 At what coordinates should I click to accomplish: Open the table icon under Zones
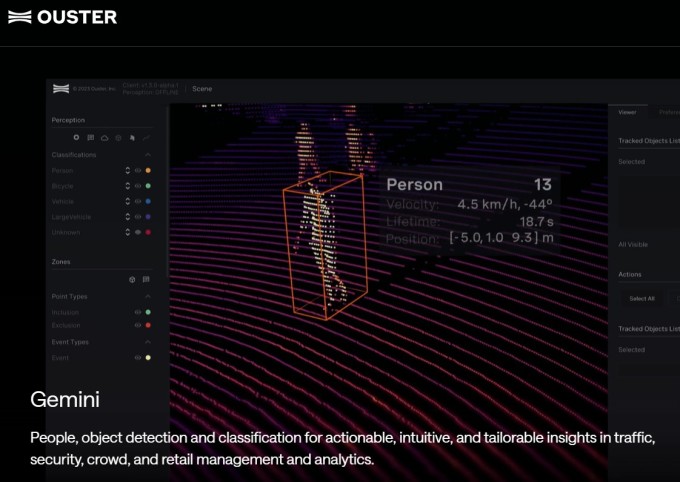tap(146, 279)
